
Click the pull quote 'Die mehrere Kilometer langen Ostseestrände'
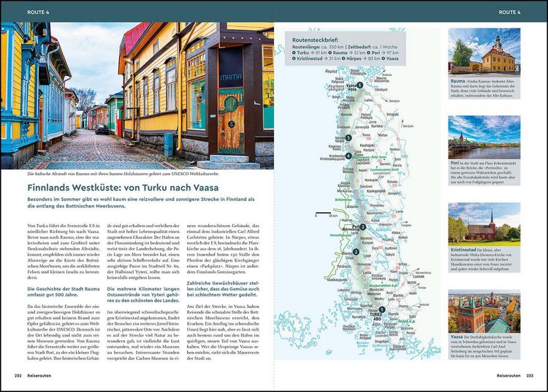pos(143,295)
